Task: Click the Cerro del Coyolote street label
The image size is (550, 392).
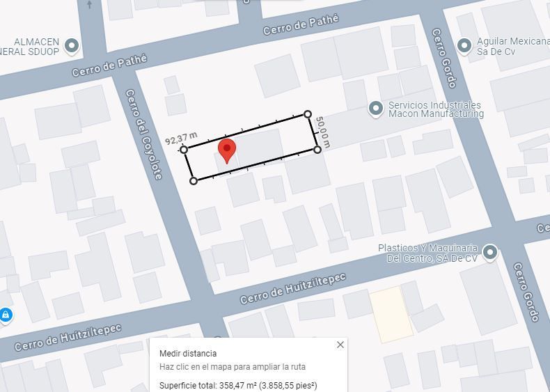Action: coord(144,134)
